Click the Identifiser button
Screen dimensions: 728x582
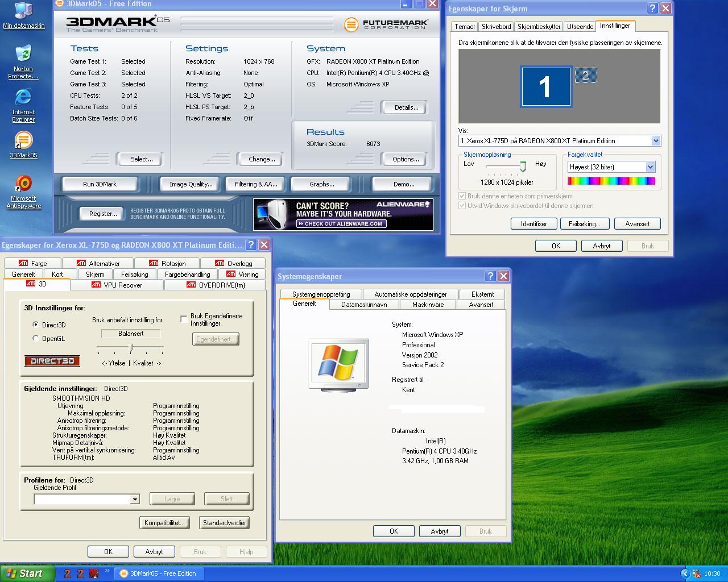pyautogui.click(x=533, y=223)
